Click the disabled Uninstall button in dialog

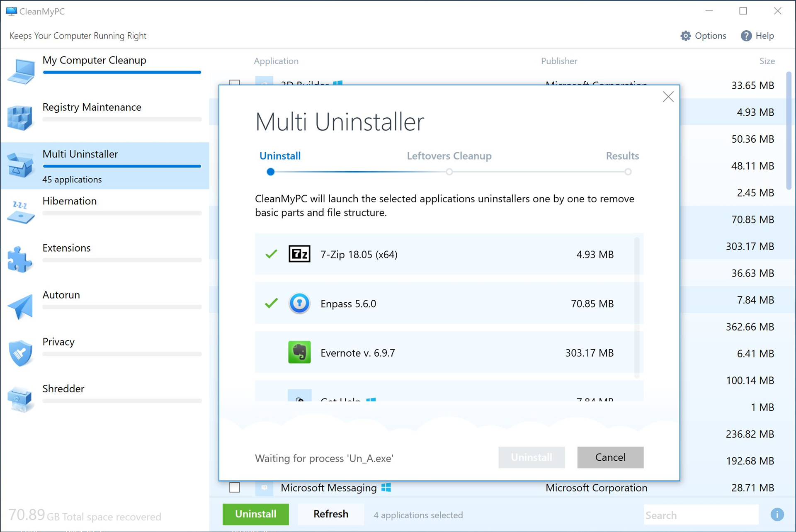[531, 457]
